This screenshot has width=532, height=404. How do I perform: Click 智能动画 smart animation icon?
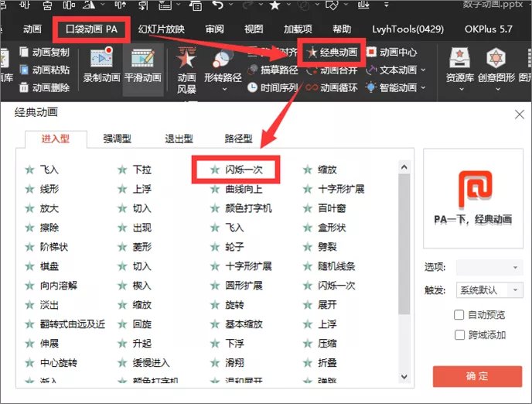371,87
